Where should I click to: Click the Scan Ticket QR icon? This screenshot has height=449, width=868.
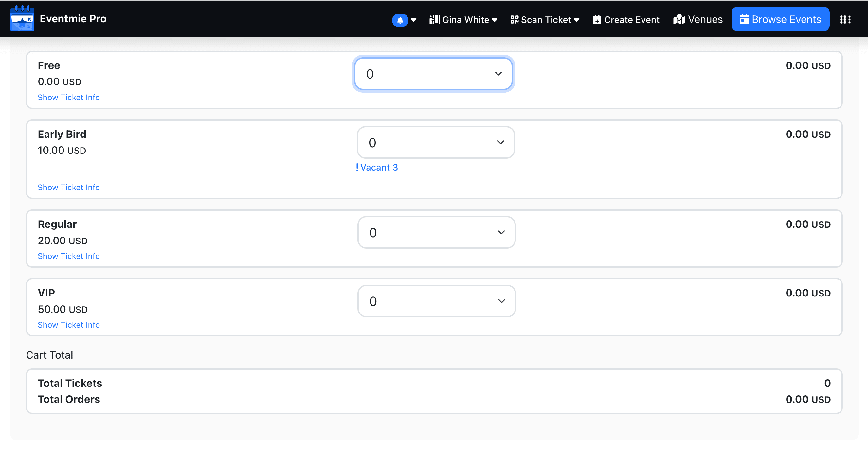pyautogui.click(x=514, y=20)
